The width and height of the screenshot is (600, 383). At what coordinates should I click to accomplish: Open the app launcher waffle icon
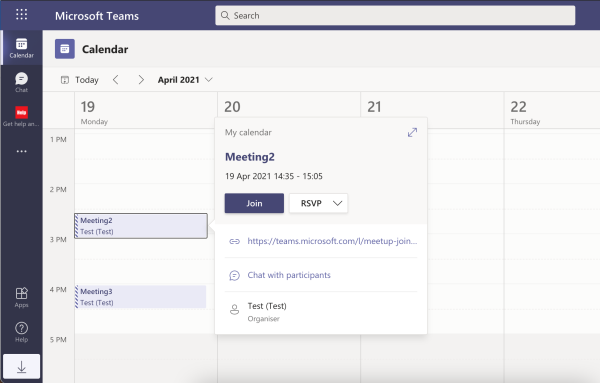(21, 15)
